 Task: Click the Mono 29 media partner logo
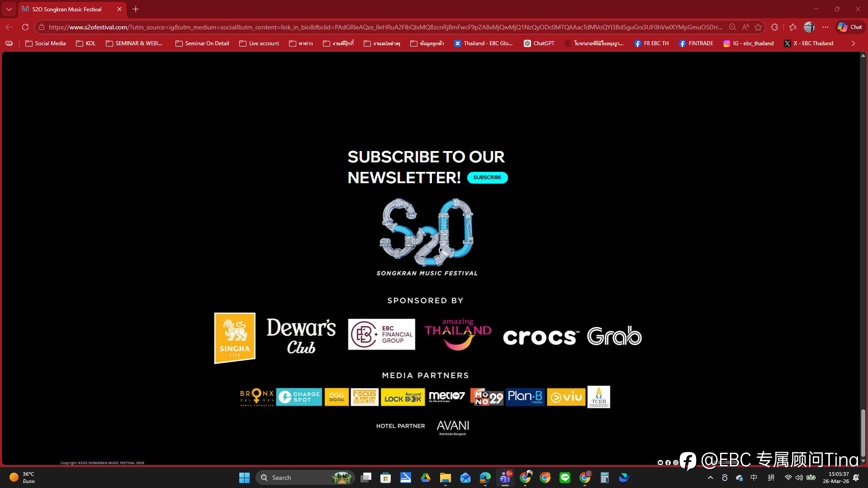point(487,397)
